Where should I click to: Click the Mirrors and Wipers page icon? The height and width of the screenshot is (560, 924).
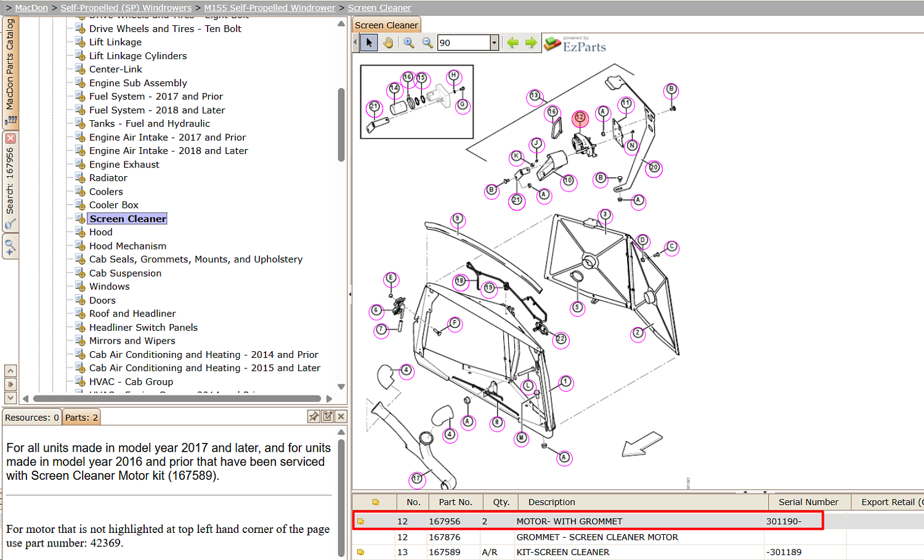point(80,340)
